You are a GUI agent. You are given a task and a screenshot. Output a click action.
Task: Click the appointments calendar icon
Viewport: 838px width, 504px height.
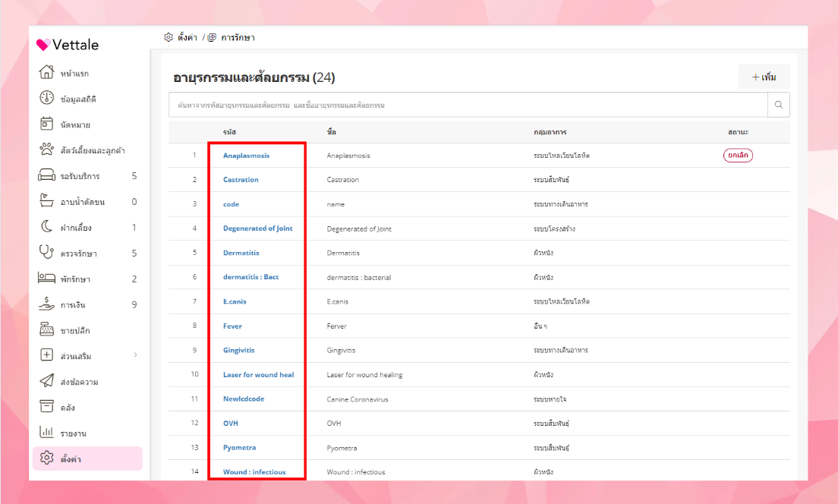tap(46, 124)
